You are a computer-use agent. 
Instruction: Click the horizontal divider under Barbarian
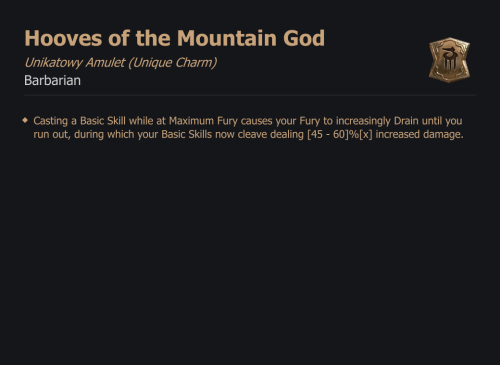click(x=250, y=95)
